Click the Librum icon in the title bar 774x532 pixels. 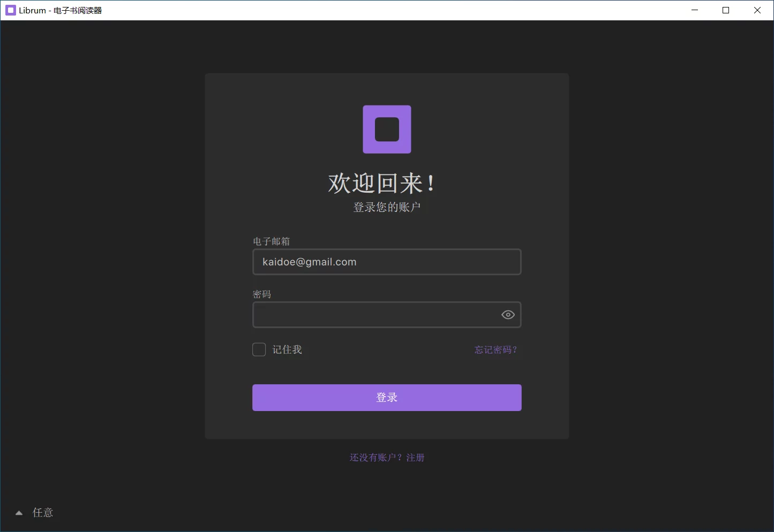coord(11,10)
